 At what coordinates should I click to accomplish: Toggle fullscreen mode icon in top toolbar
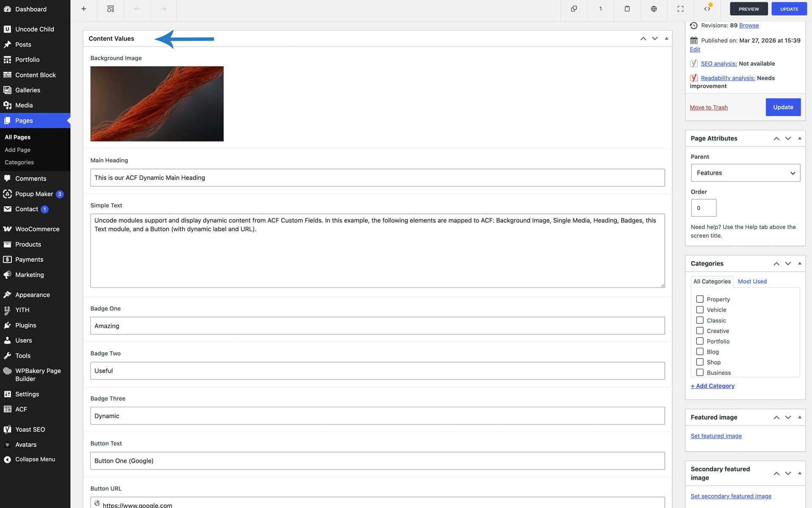[680, 9]
